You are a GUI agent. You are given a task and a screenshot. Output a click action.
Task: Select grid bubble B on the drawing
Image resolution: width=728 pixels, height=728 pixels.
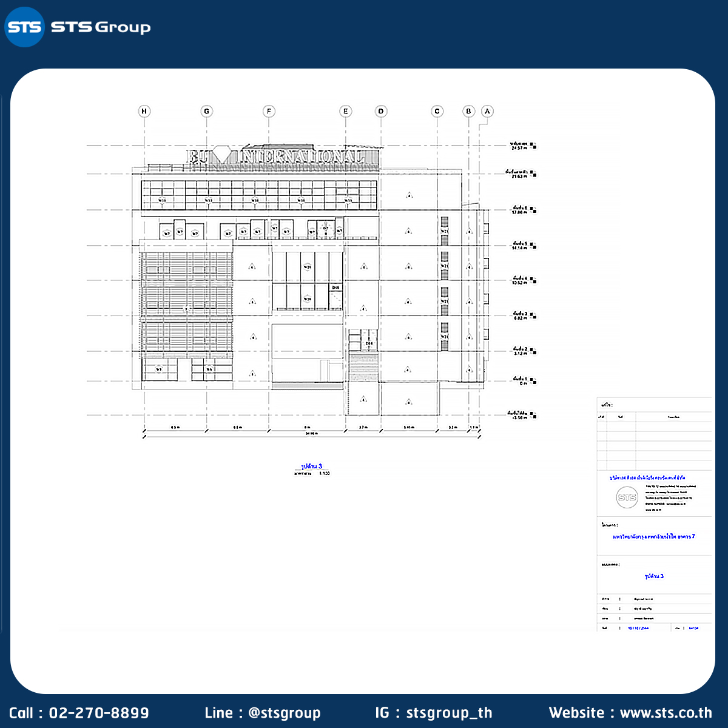click(x=468, y=111)
